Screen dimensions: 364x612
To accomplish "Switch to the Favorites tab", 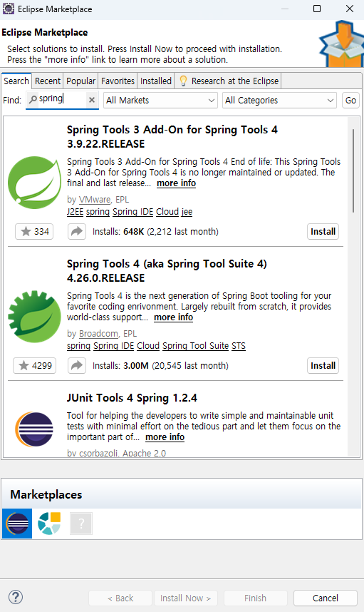I will pos(118,81).
